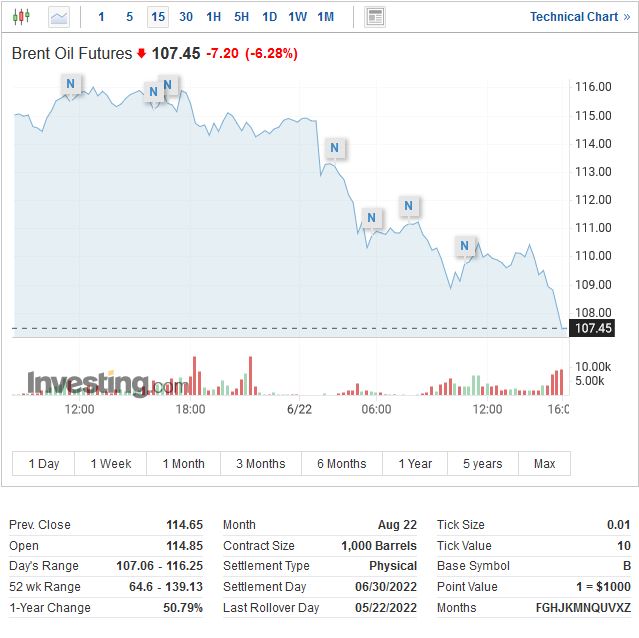Screen dimensions: 639x638
Task: Open the N marker right of 06:00 near 111.00
Action: point(408,206)
